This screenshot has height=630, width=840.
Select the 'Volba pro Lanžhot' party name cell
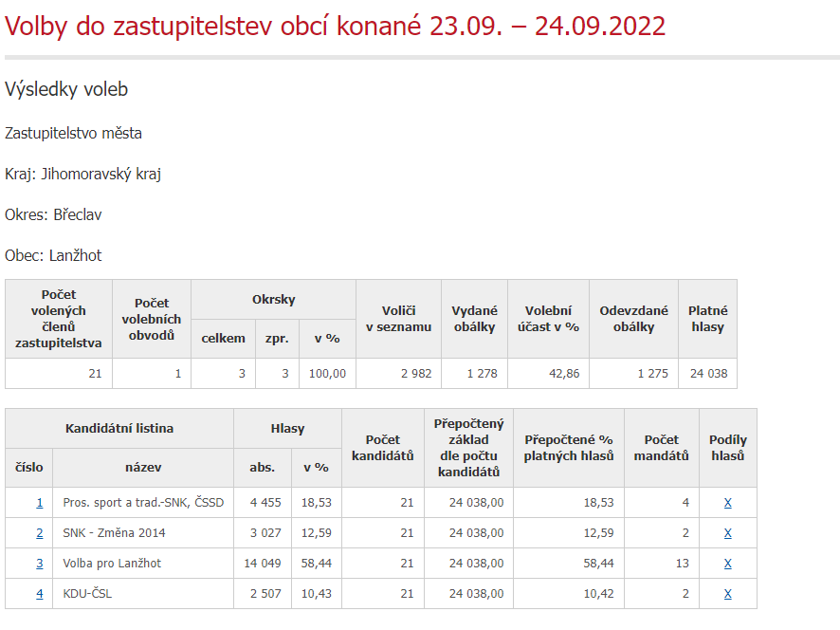[x=112, y=564]
